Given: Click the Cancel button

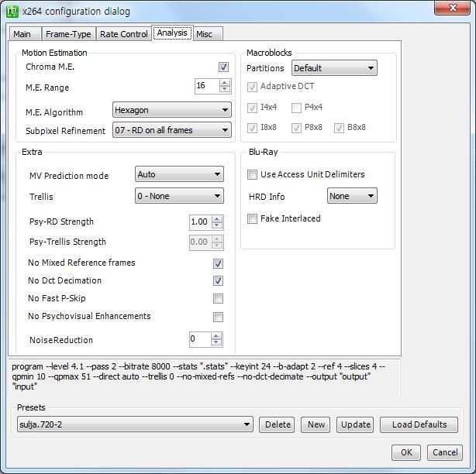Looking at the screenshot, I should pyautogui.click(x=445, y=452).
